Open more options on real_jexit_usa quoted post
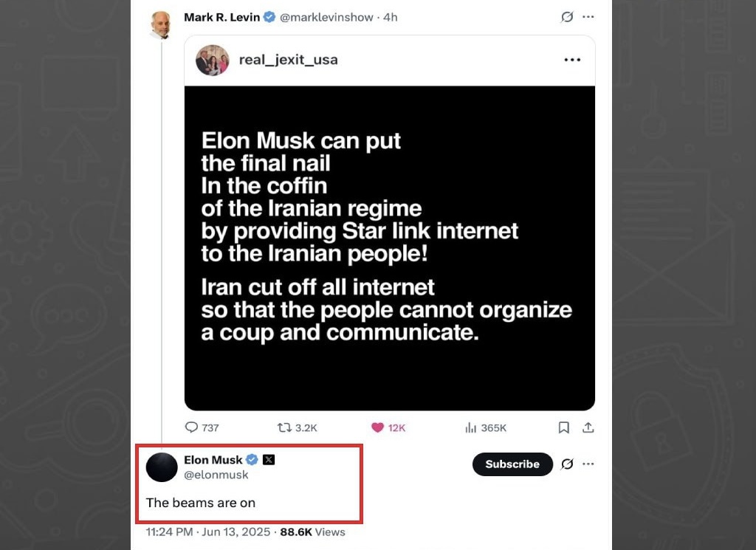The width and height of the screenshot is (756, 550). click(572, 60)
